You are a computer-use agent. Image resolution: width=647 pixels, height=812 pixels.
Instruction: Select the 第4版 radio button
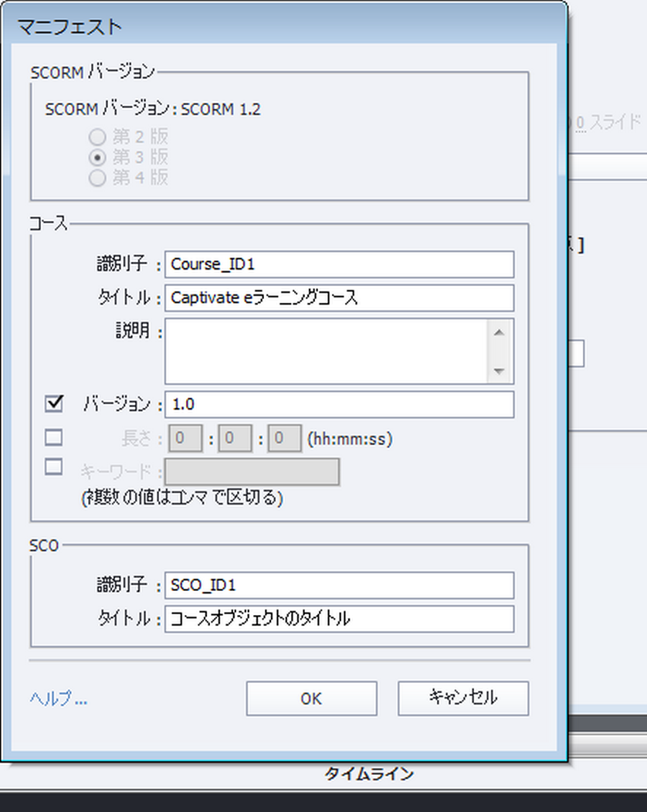tap(97, 178)
